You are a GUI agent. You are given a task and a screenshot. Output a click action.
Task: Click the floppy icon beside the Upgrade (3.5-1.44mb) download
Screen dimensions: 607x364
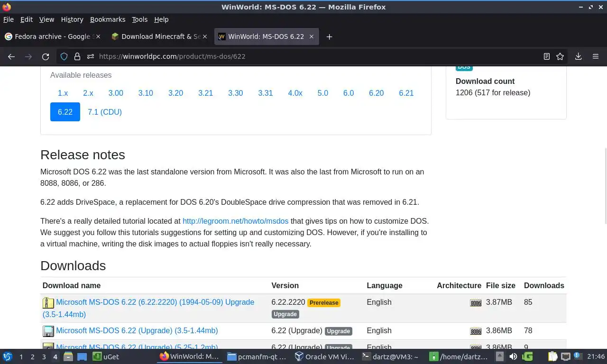[x=48, y=331]
